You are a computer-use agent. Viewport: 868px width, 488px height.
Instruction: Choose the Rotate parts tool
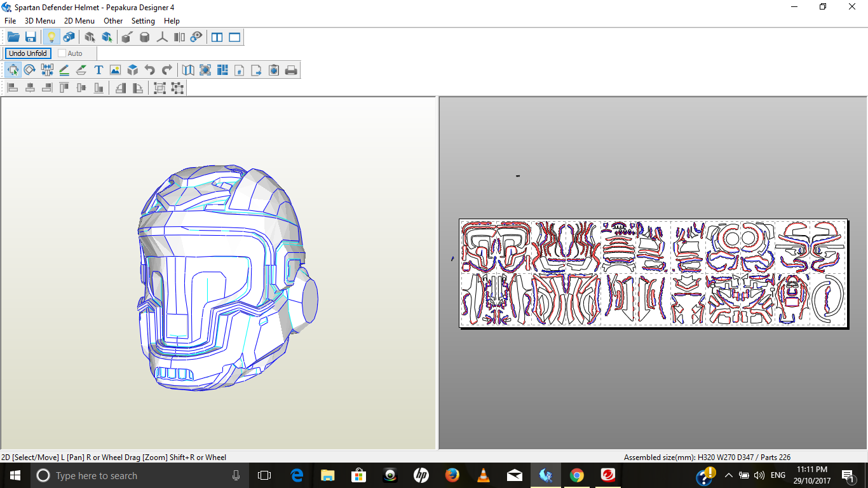[x=30, y=70]
